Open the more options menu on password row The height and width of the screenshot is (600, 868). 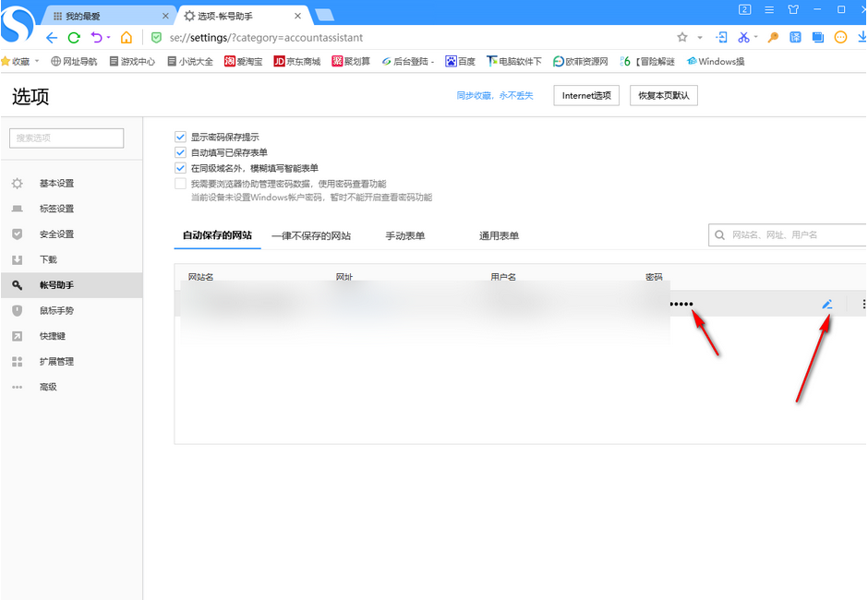click(862, 304)
